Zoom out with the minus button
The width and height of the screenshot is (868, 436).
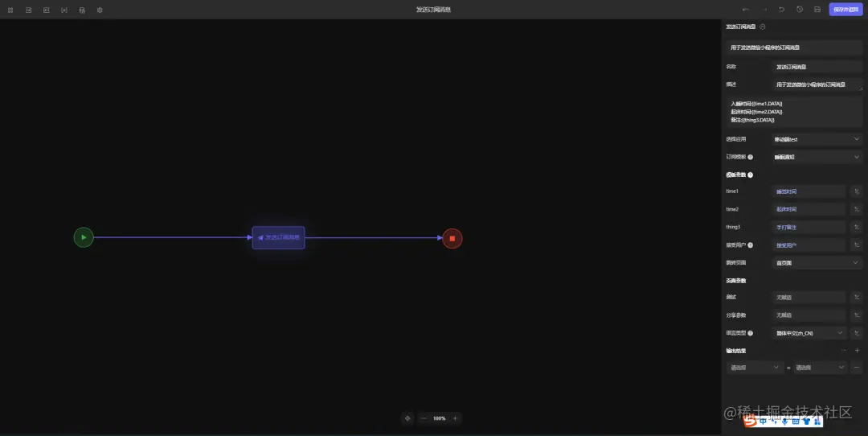pos(424,418)
